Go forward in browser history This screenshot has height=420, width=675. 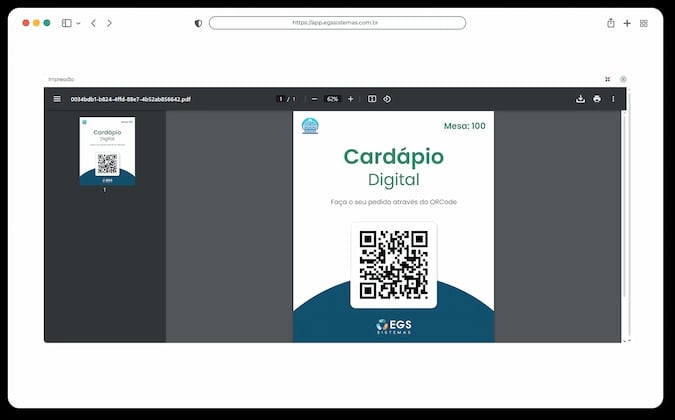coord(109,23)
